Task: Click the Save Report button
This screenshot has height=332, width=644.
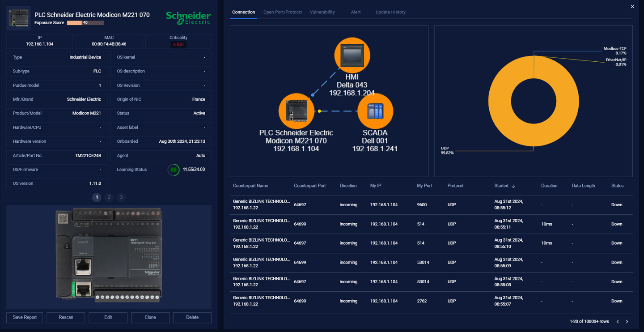Action: [25, 317]
